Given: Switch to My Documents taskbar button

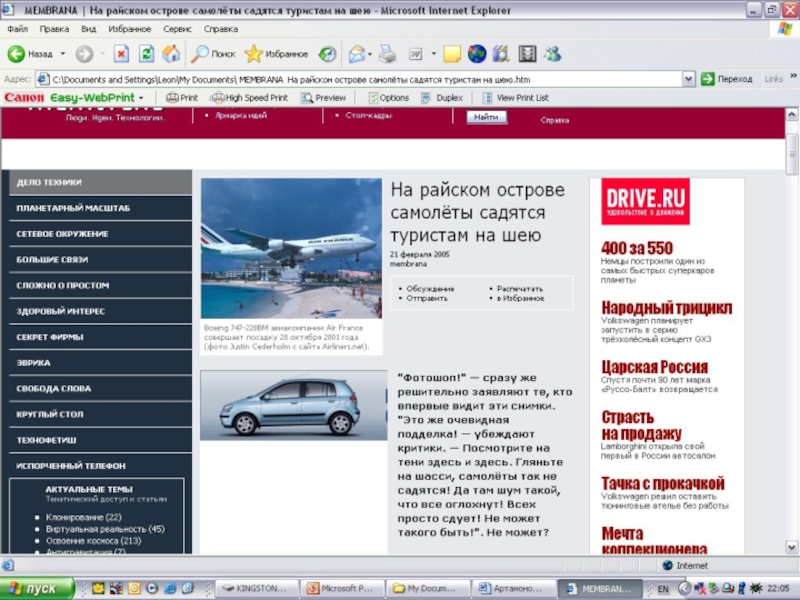Looking at the screenshot, I should (x=427, y=589).
